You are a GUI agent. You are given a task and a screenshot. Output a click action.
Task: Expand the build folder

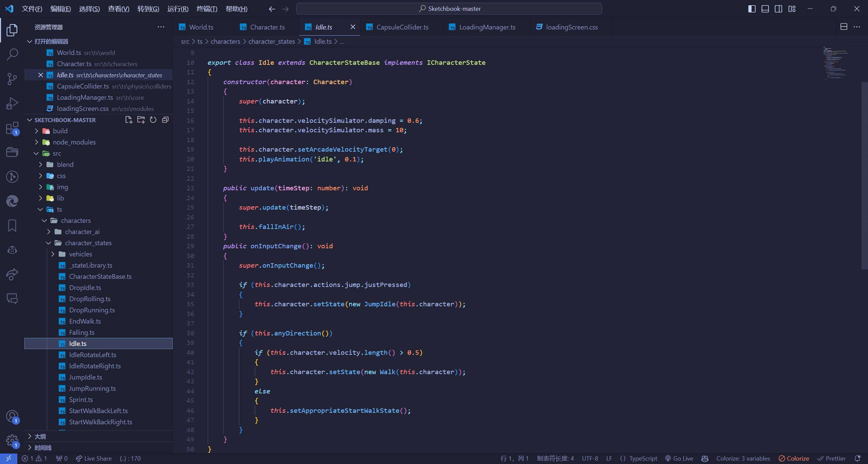click(98, 131)
